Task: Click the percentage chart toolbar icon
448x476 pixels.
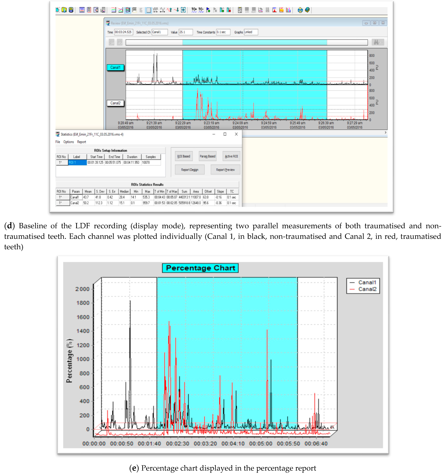Action: [x=261, y=10]
